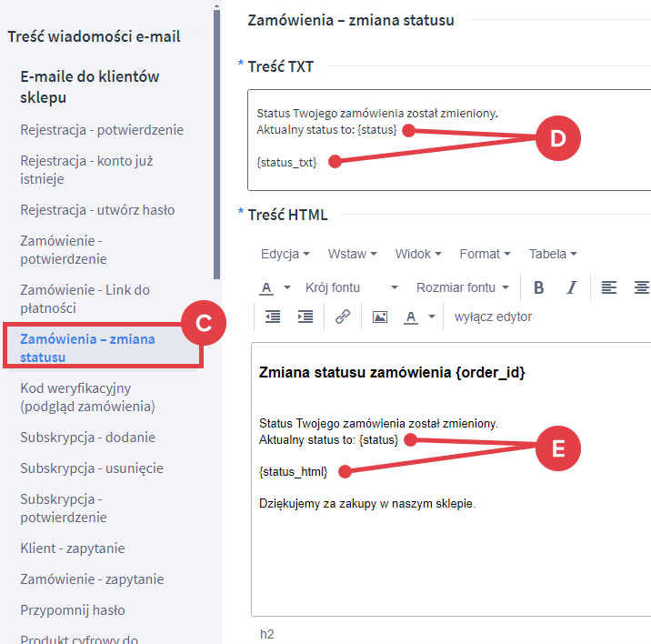
Task: Click the heading Zmiana statusu zamówienia {order_id}
Action: (392, 373)
